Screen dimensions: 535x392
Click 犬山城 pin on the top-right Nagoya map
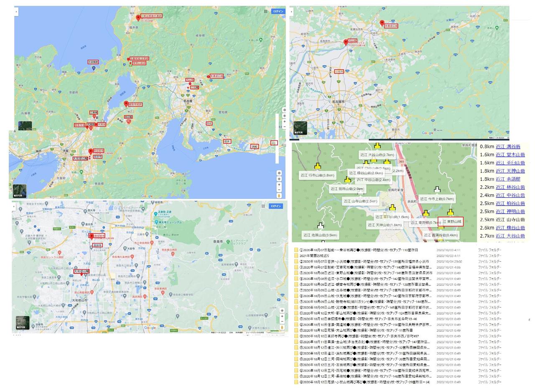point(346,42)
